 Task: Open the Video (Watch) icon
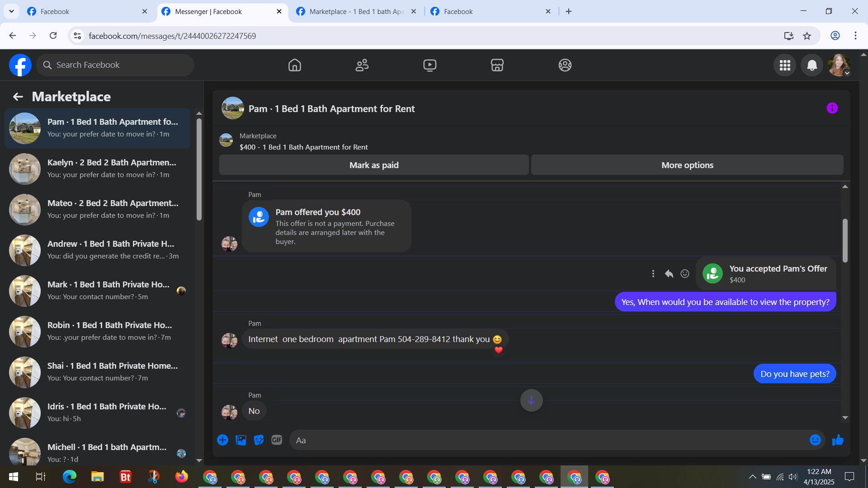(429, 65)
